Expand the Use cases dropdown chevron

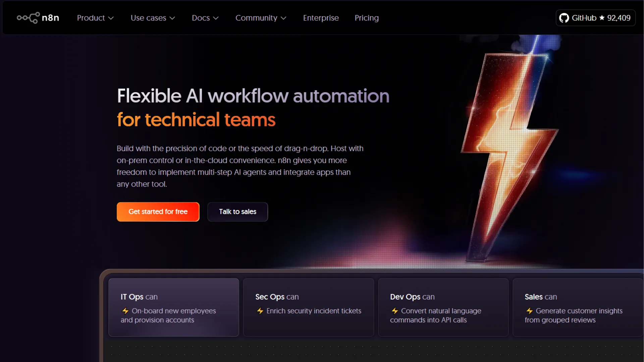[172, 18]
